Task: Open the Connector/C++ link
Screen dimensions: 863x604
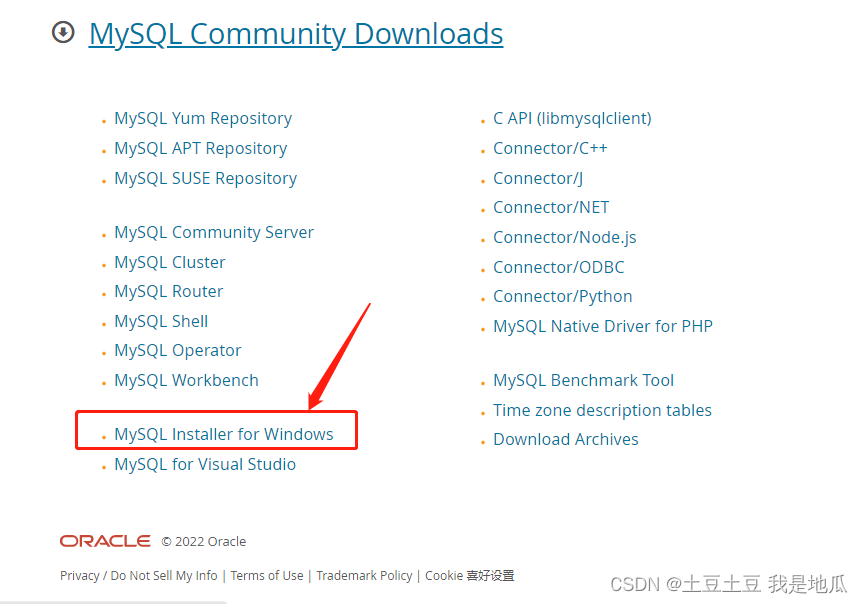Action: tap(550, 149)
